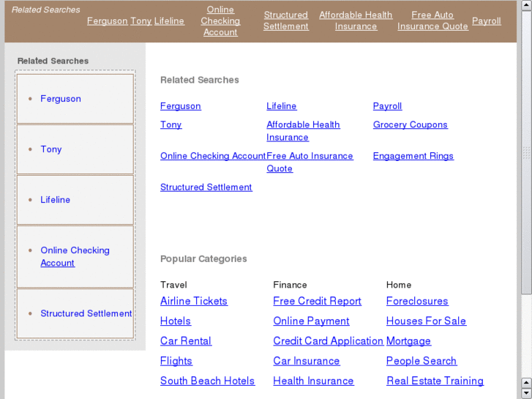
Task: Open Free Credit Report under Finance
Action: (317, 302)
